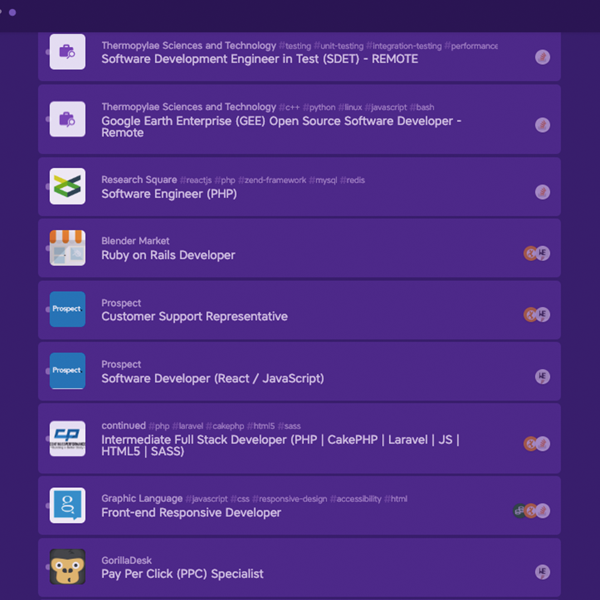Image resolution: width=600 pixels, height=600 pixels.
Task: Click the briefcase logo beside the SDET job
Action: coord(67,52)
